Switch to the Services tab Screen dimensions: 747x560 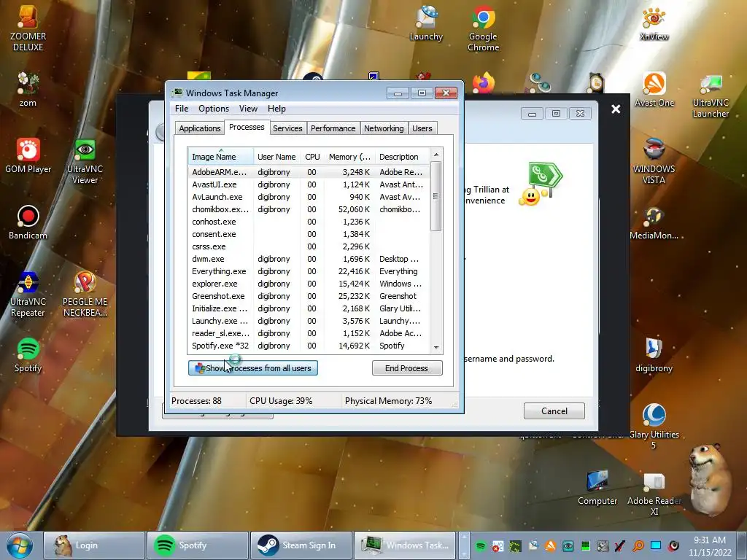287,128
